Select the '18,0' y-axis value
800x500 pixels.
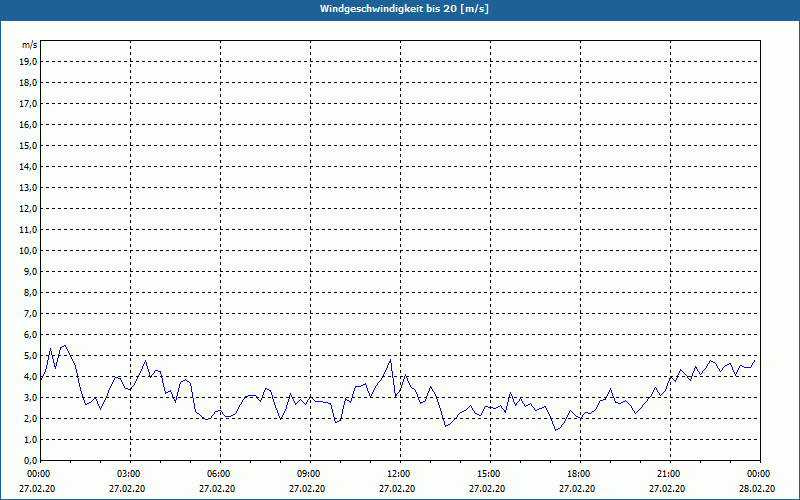[x=29, y=83]
